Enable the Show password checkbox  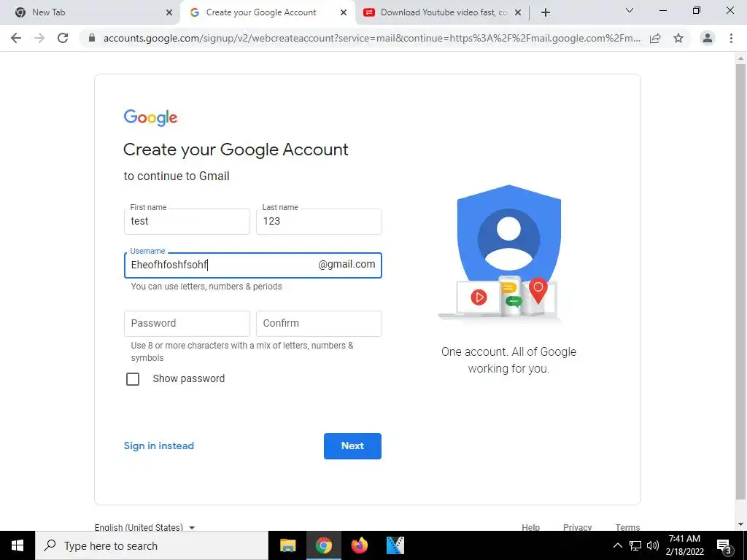[x=133, y=379]
